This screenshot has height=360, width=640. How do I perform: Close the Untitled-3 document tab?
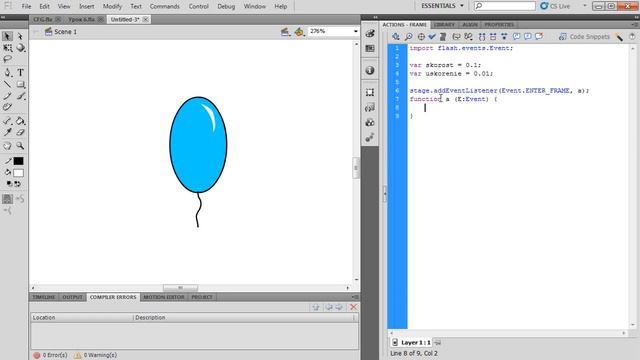point(145,19)
